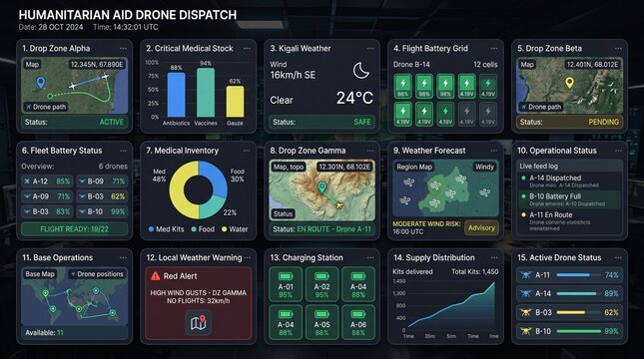The image size is (644, 359).
Task: Open Drop Zone Gamma panel options menu
Action: [370, 151]
